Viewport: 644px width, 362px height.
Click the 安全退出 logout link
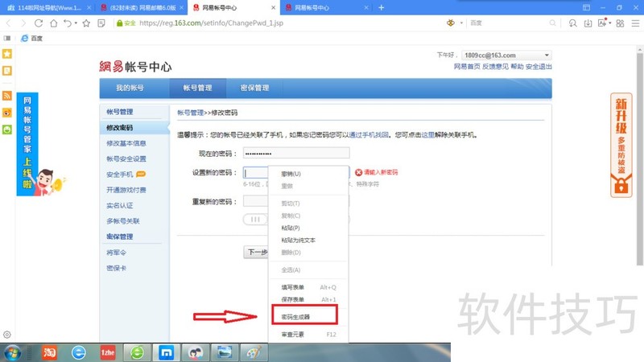click(x=539, y=67)
